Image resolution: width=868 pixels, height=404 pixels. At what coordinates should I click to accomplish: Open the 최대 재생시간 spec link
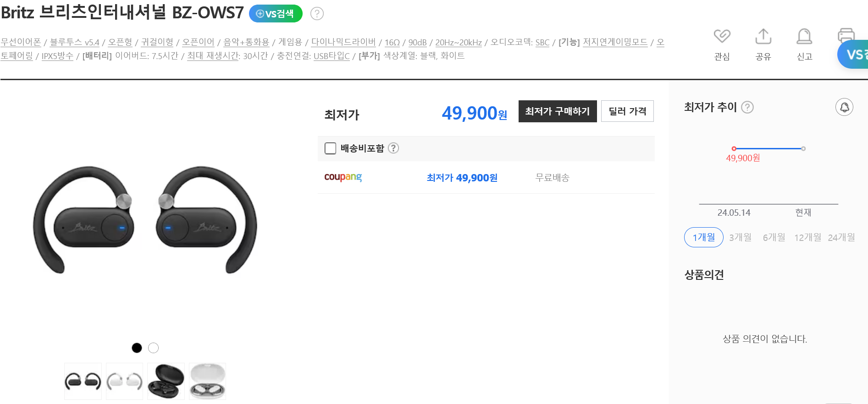click(x=213, y=56)
